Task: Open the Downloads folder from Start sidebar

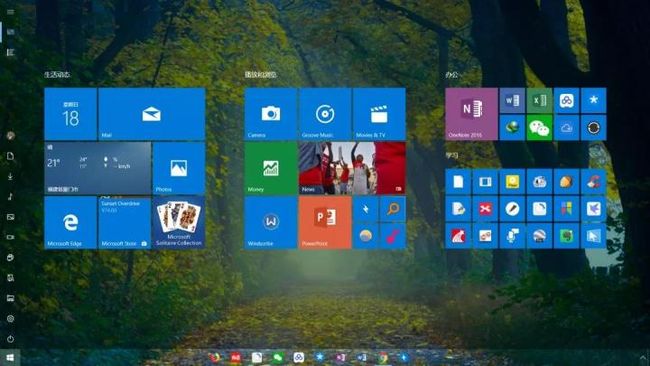Action: pos(10,176)
